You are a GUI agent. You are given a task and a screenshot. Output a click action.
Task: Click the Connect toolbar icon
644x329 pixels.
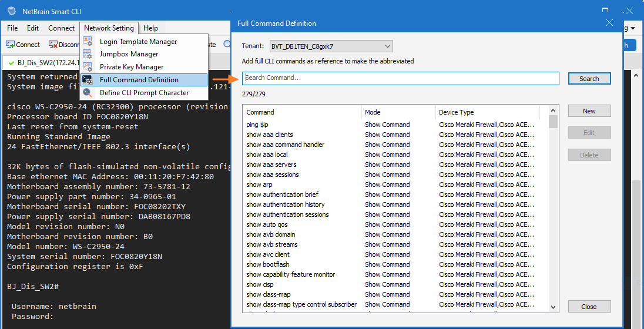[10, 45]
